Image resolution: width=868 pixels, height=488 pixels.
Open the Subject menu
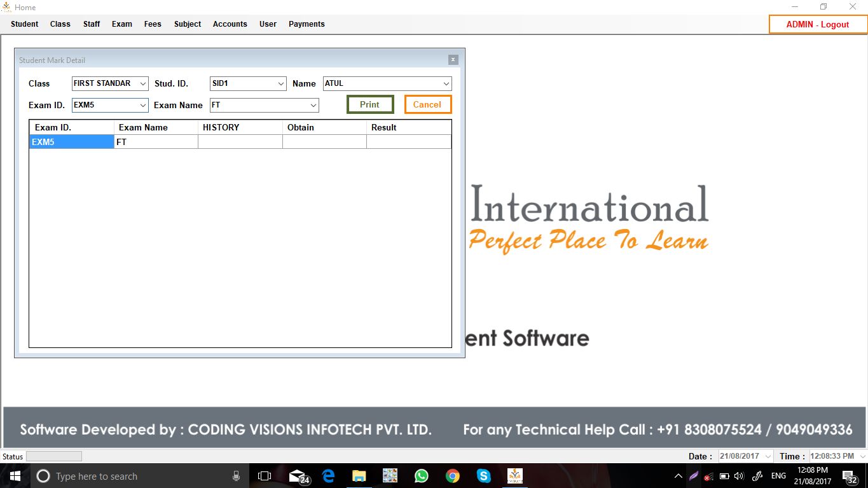tap(188, 24)
